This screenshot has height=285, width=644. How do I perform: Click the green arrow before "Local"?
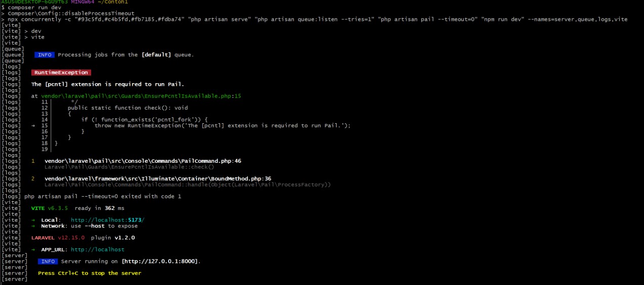(x=33, y=220)
